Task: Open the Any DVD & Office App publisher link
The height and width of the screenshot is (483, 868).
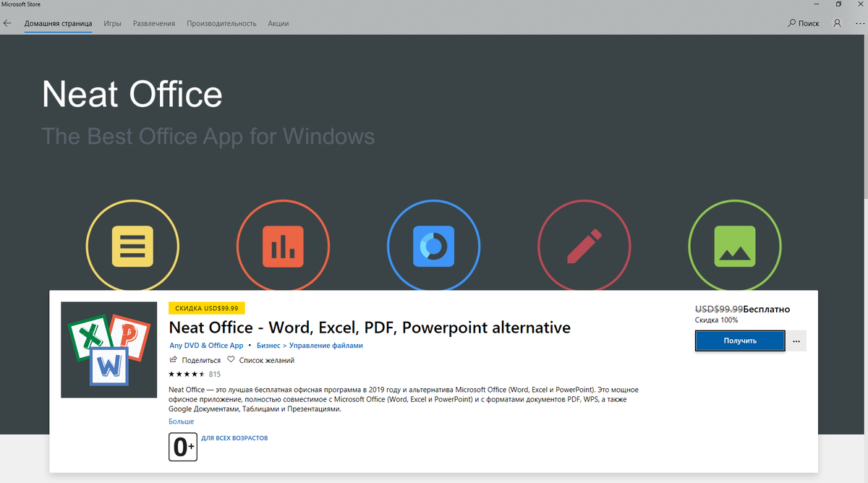Action: coord(206,346)
